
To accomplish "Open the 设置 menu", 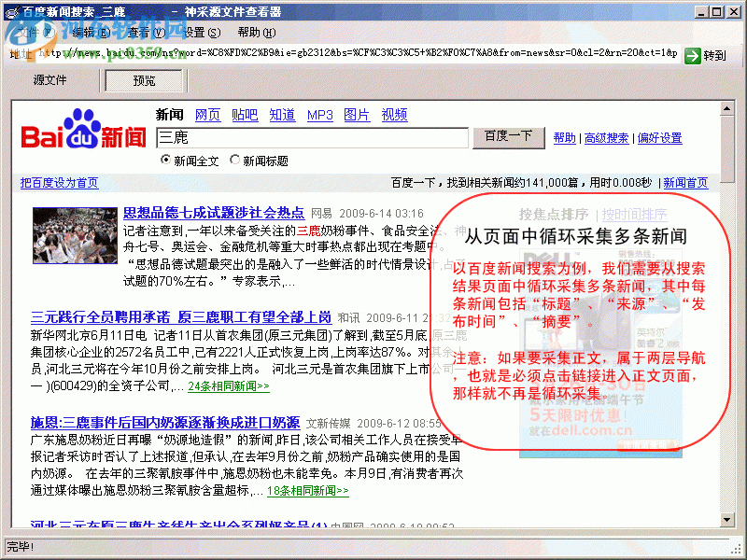I will (x=202, y=33).
